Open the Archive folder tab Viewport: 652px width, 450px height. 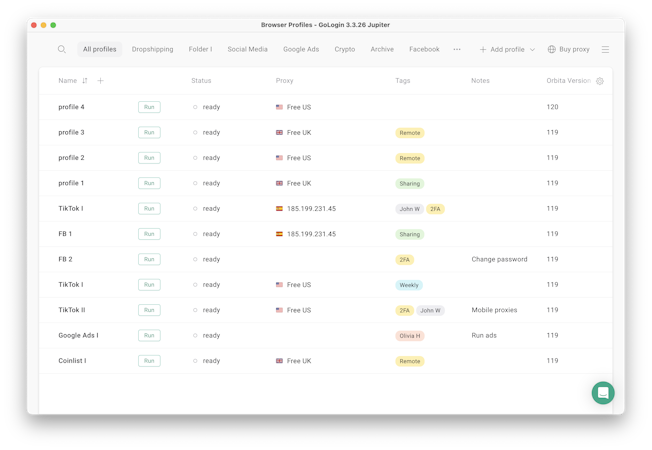pos(382,49)
